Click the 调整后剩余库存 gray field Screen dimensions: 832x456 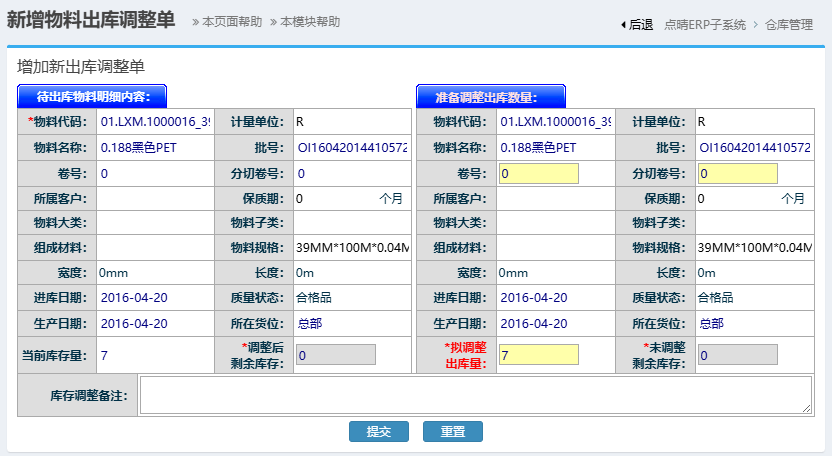336,355
